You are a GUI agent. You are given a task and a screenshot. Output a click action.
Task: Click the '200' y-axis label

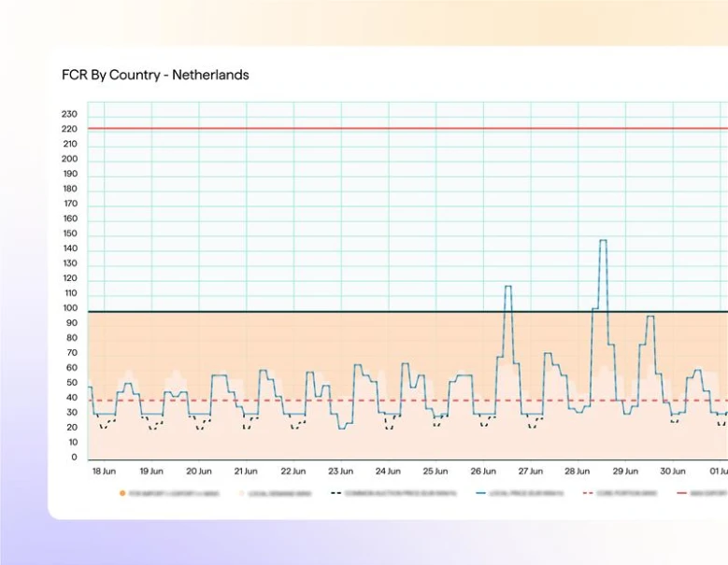click(69, 159)
